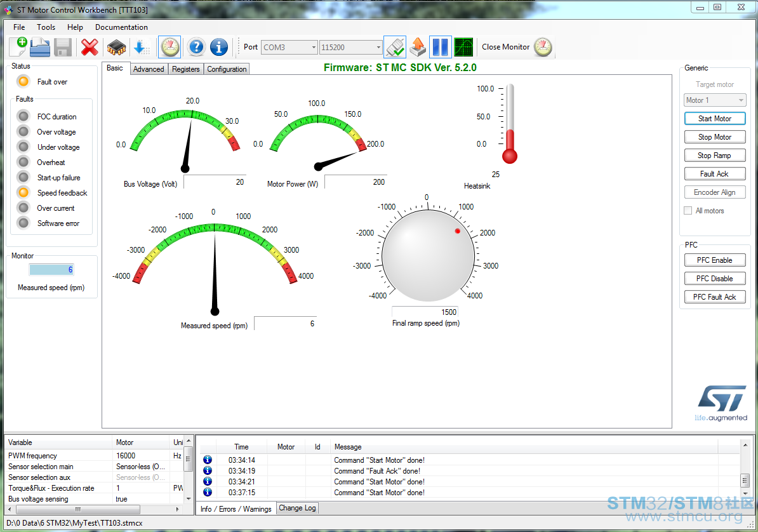The height and width of the screenshot is (532, 758).
Task: Click info icon of 03:34:14 log row
Action: (208, 460)
